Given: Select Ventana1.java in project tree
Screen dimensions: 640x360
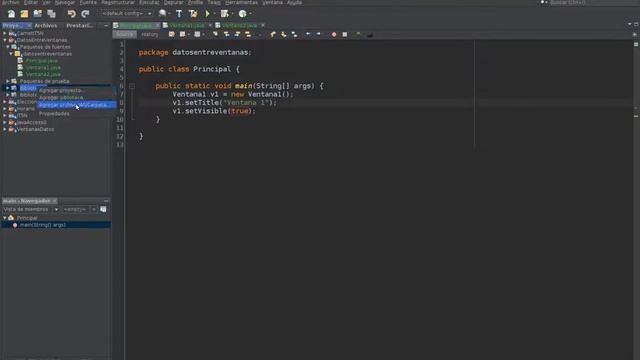Looking at the screenshot, I should 43,68.
